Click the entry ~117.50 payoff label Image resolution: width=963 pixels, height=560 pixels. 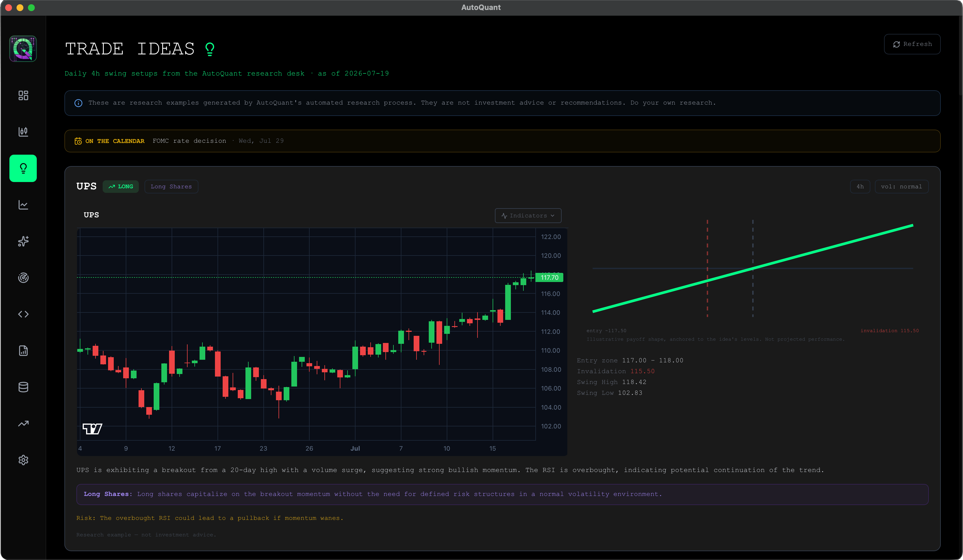click(x=606, y=331)
